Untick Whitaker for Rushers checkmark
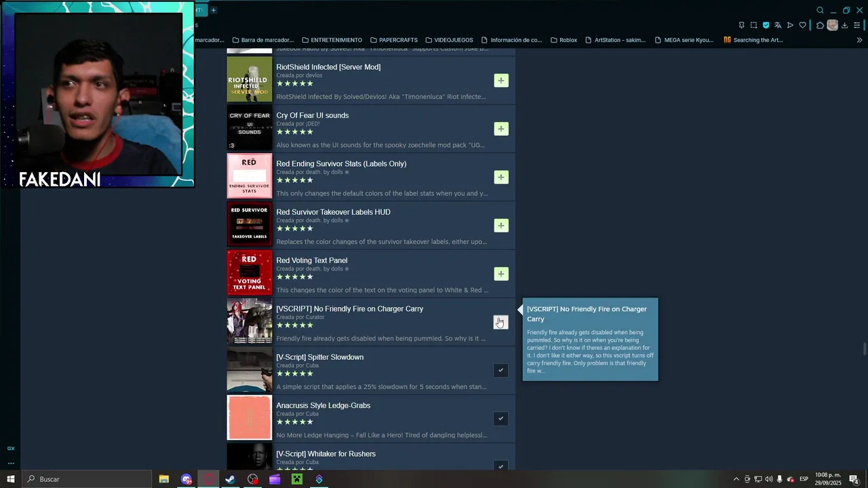The image size is (868, 488). tap(500, 466)
